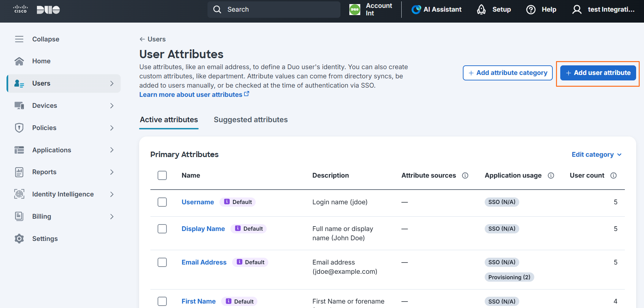Click the Cisco Duo logo

[37, 10]
